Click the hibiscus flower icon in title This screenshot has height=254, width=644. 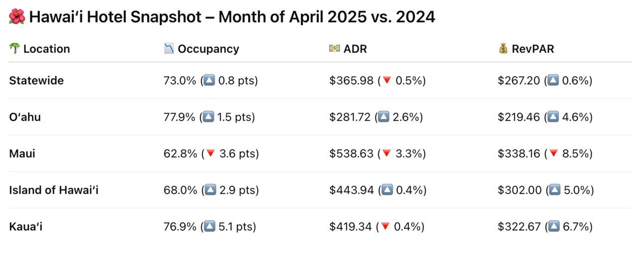[16, 17]
